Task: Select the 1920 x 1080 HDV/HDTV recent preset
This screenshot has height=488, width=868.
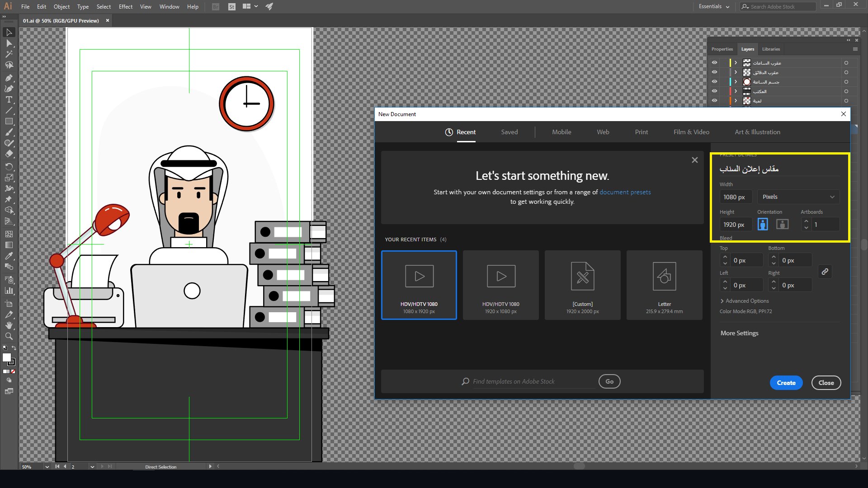Action: [500, 285]
